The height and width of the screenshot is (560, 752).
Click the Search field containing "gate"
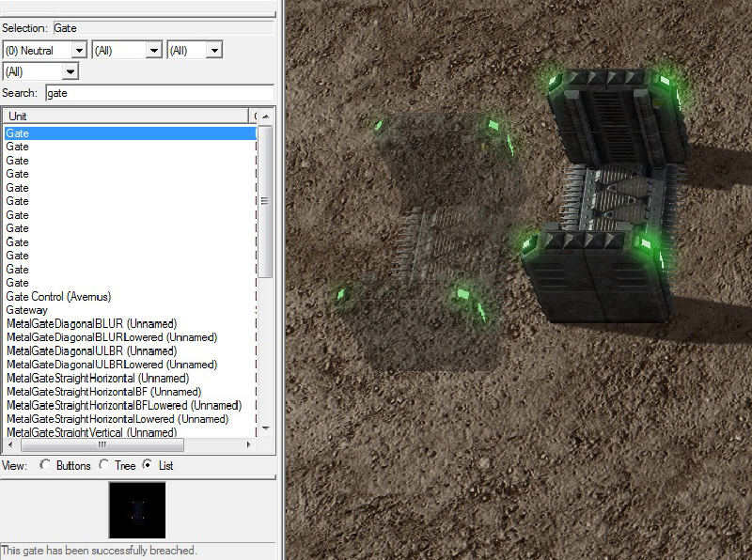click(160, 93)
